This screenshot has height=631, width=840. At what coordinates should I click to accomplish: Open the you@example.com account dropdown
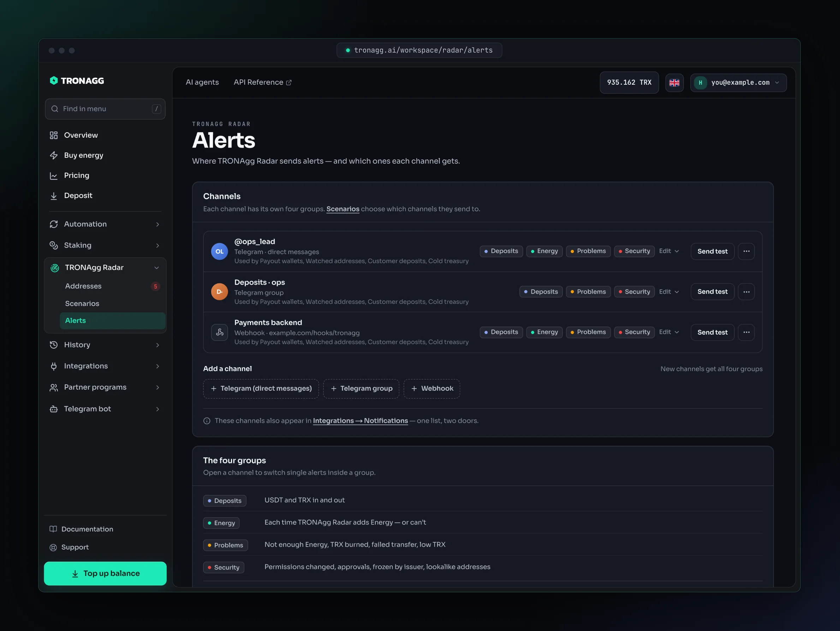pos(738,82)
